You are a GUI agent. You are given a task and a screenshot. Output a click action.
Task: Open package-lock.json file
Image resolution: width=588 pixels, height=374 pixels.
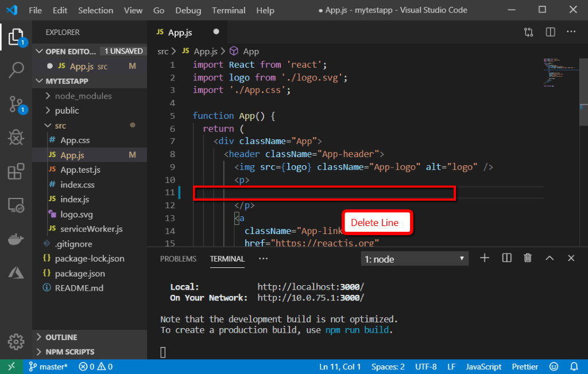(x=89, y=259)
